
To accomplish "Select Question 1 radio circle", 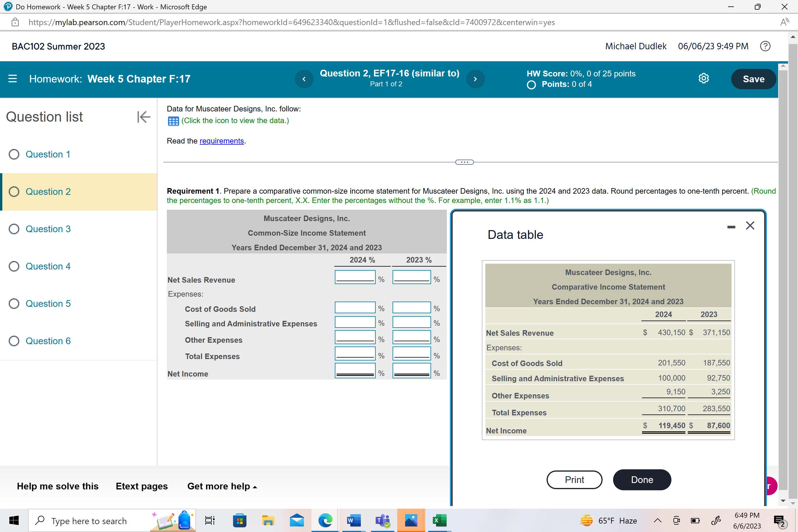I will tap(14, 154).
